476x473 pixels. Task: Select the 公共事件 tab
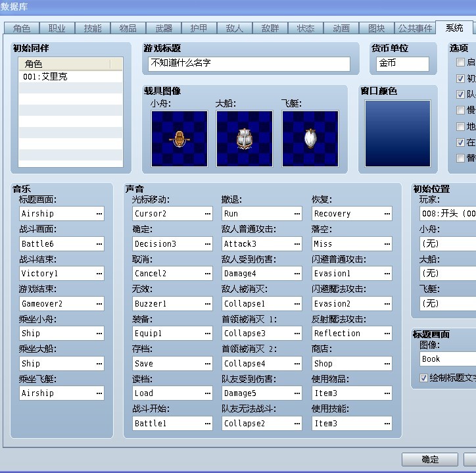tap(415, 28)
